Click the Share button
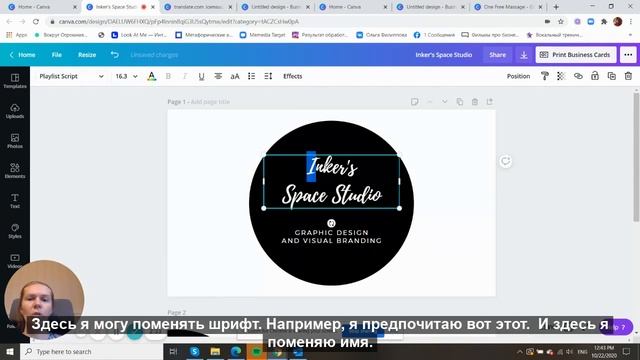The width and height of the screenshot is (640, 360). (x=497, y=55)
